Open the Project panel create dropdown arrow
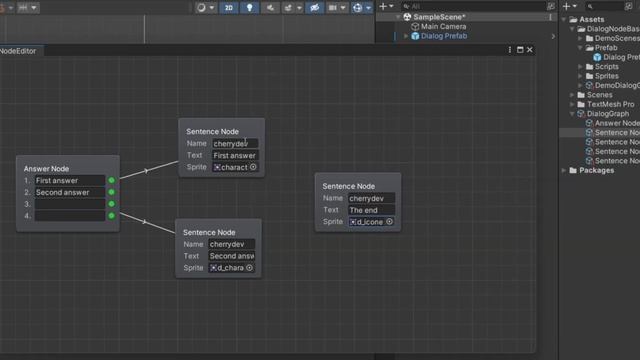This screenshot has height=360, width=640. (575, 6)
